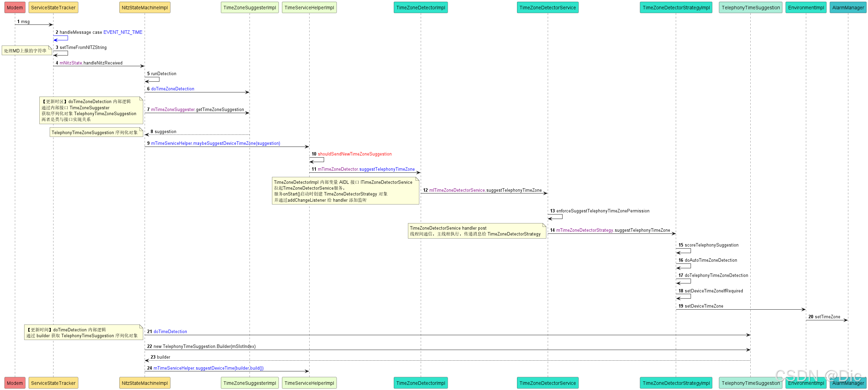Click the TimeZoneDetectorService handler post note
Screen dimensions: 868x390
coord(476,231)
